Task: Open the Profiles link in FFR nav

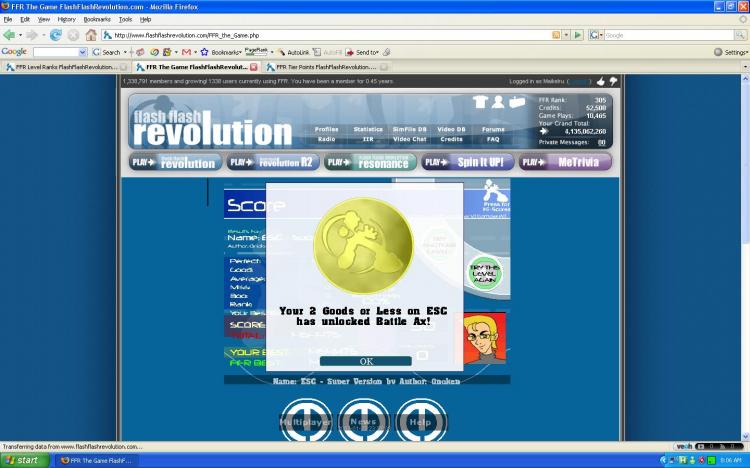Action: coord(327,129)
